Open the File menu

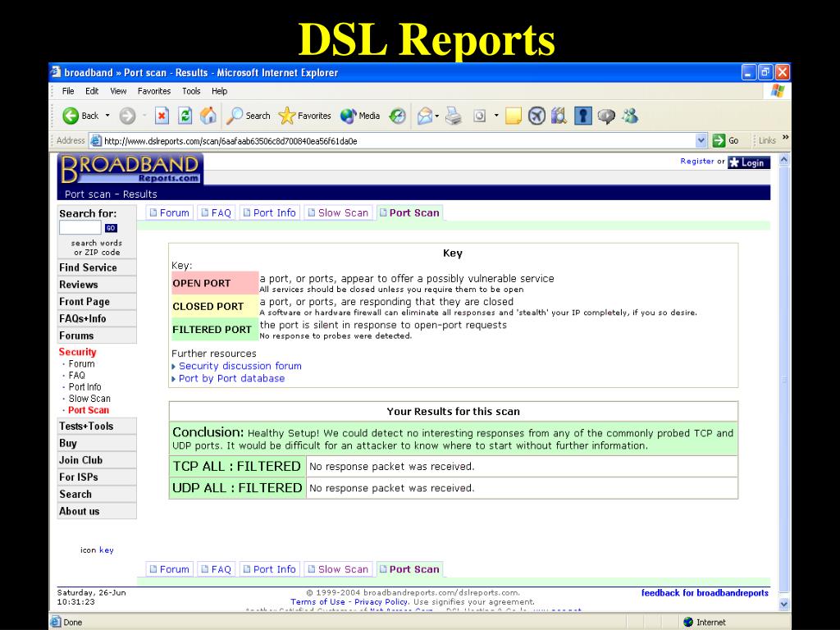(68, 91)
